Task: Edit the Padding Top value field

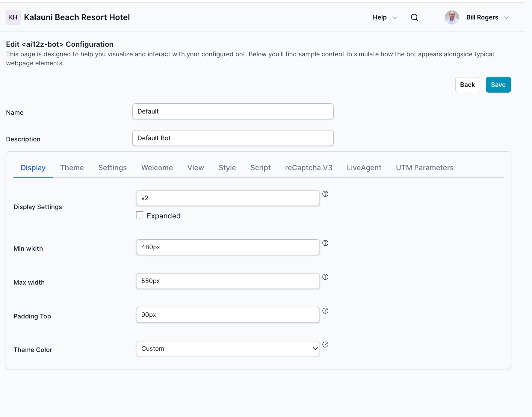Action: 228,315
